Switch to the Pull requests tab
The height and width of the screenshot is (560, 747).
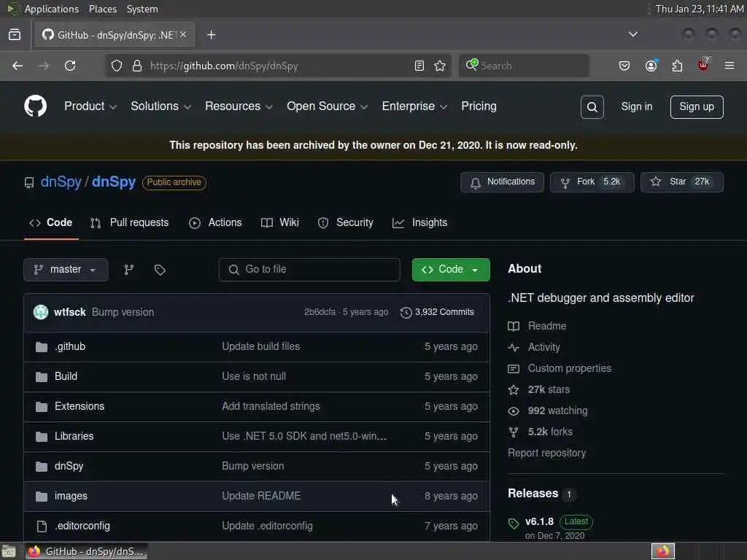tap(130, 223)
